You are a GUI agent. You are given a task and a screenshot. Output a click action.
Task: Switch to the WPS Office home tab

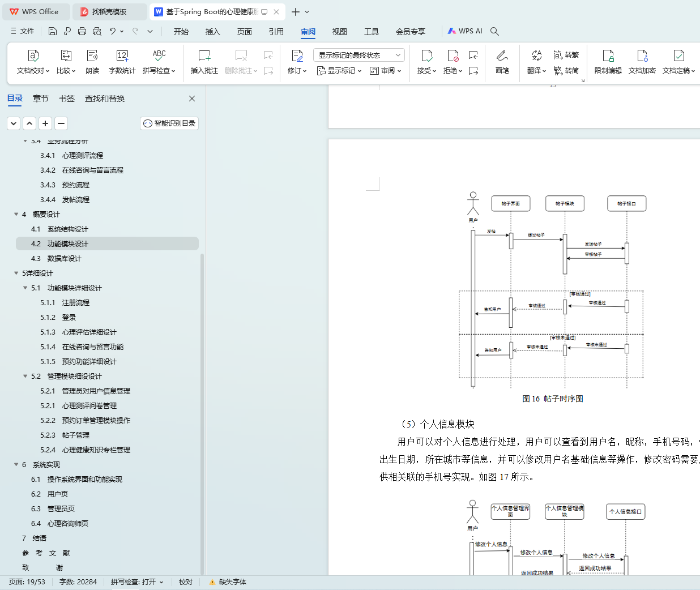(36, 11)
